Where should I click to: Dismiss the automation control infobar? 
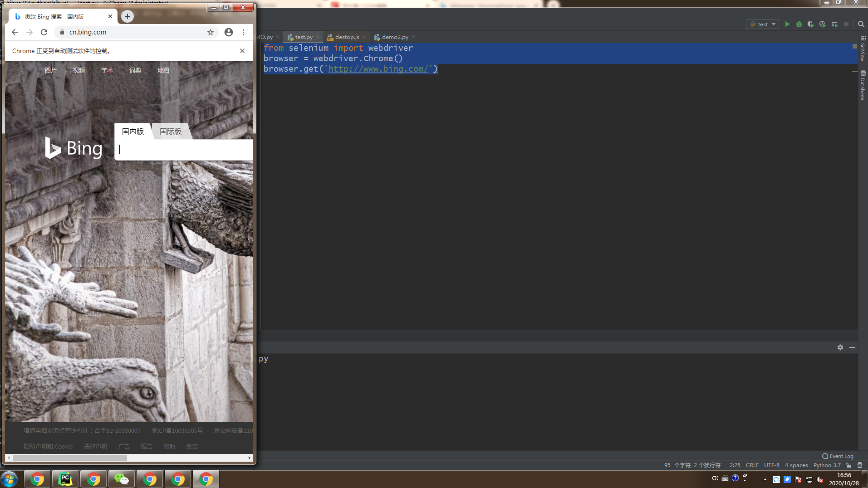[242, 51]
